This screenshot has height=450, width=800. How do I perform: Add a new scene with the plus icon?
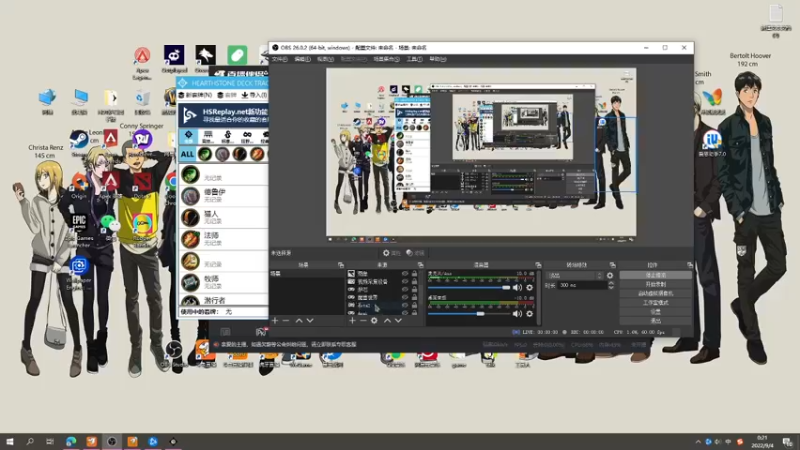(275, 320)
